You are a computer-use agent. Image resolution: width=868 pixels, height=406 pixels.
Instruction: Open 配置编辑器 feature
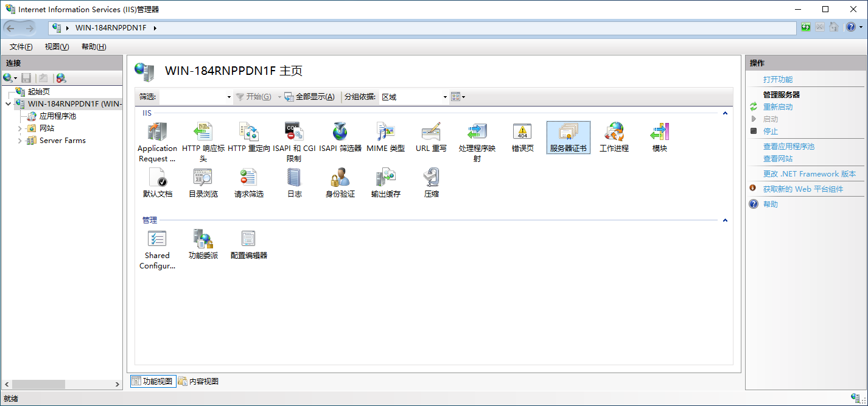tap(249, 245)
